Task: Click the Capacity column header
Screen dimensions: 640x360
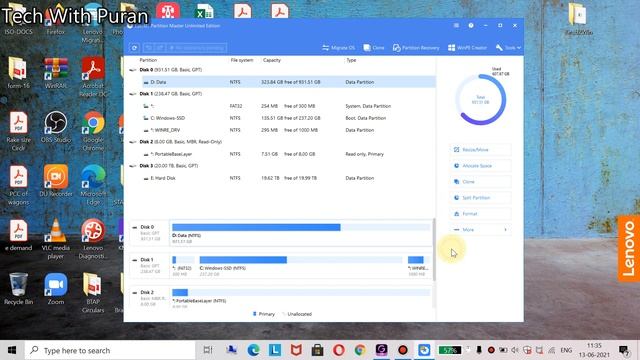Action: tap(272, 60)
